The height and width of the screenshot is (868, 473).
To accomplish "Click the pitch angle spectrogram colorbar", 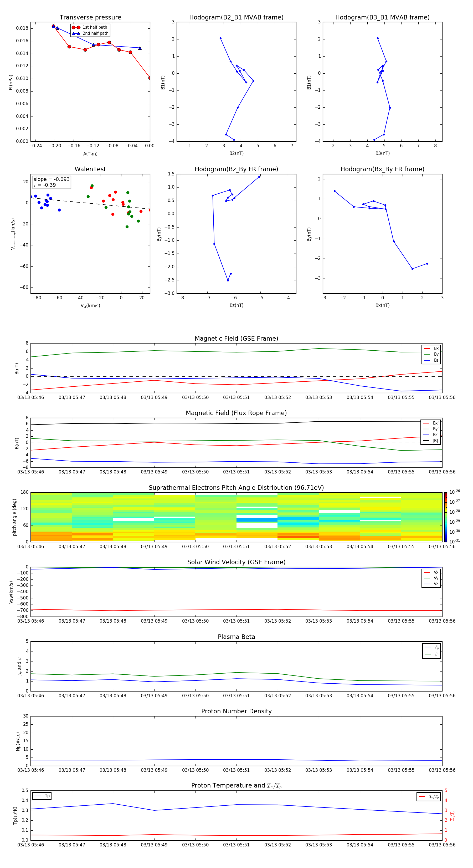I will click(x=445, y=517).
